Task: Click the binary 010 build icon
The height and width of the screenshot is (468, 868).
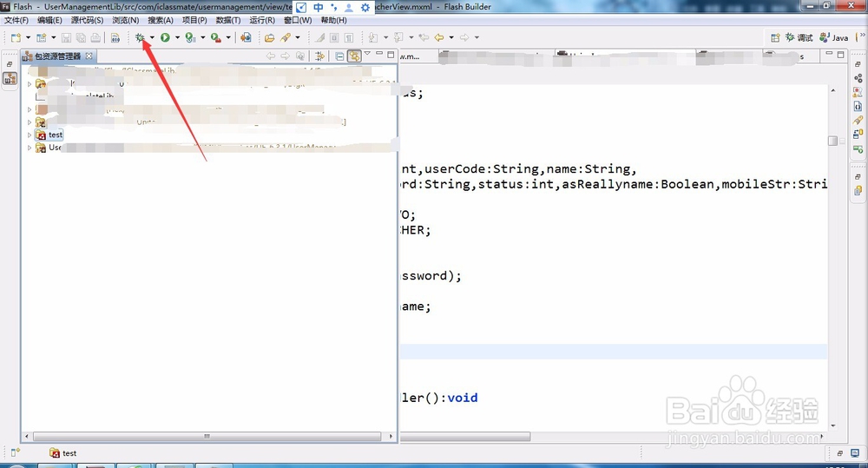Action: (x=115, y=37)
